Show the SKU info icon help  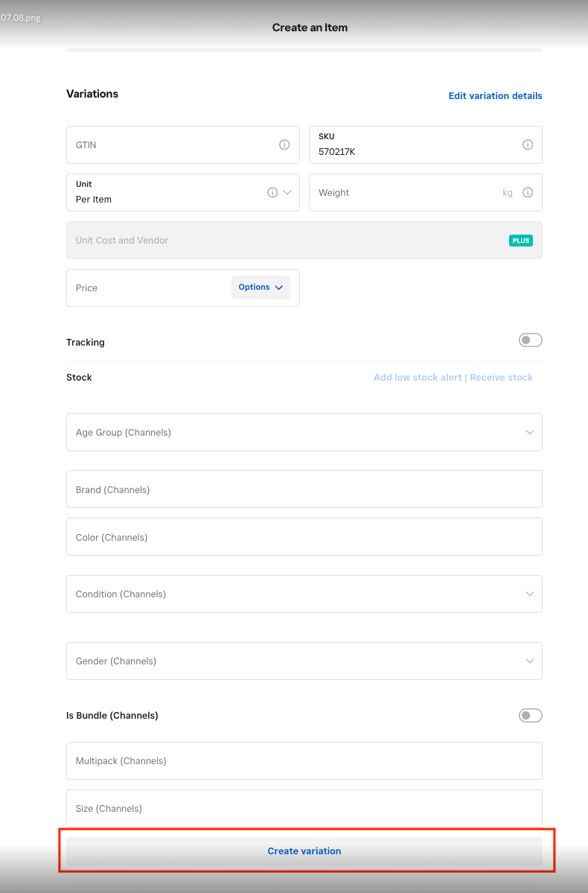528,144
